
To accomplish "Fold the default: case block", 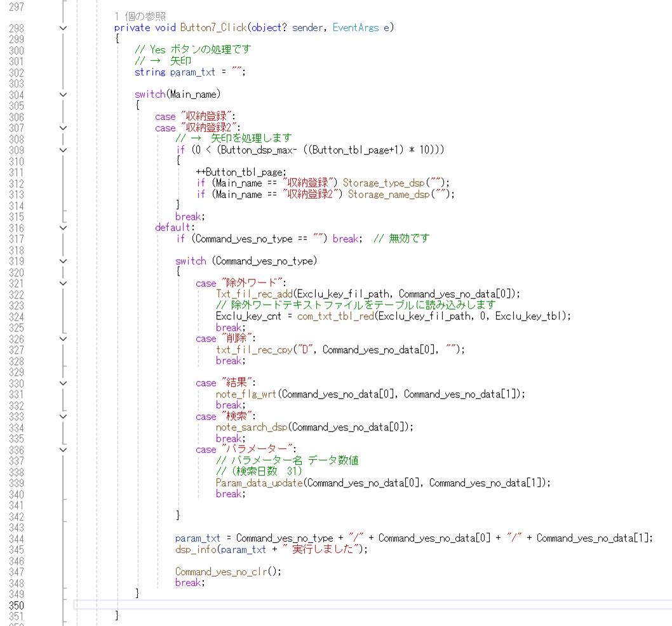I will pos(62,227).
